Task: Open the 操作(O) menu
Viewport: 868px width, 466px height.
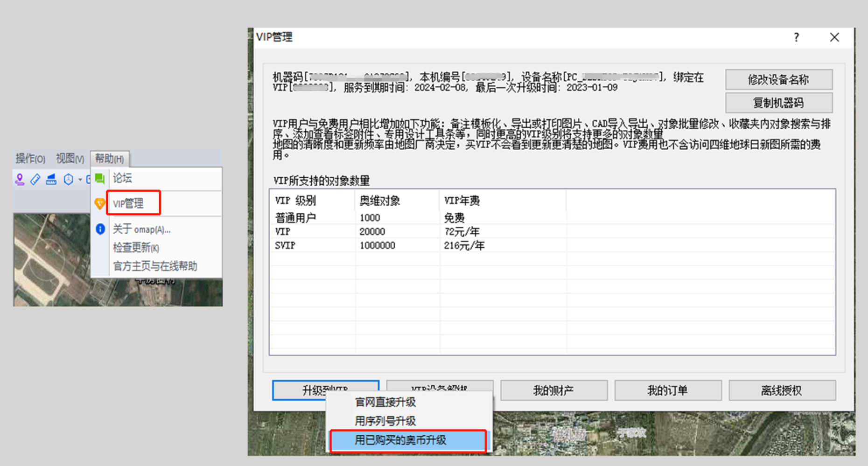Action: 30,159
